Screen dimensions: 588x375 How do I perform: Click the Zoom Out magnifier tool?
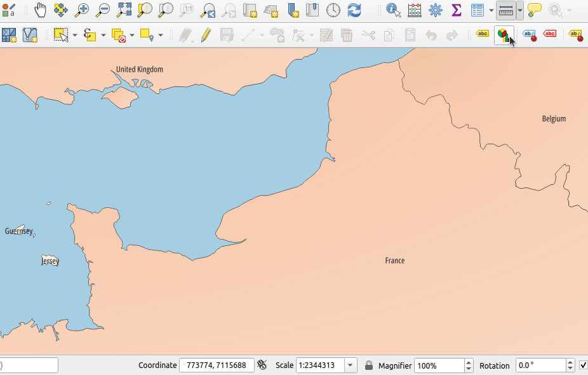point(103,10)
